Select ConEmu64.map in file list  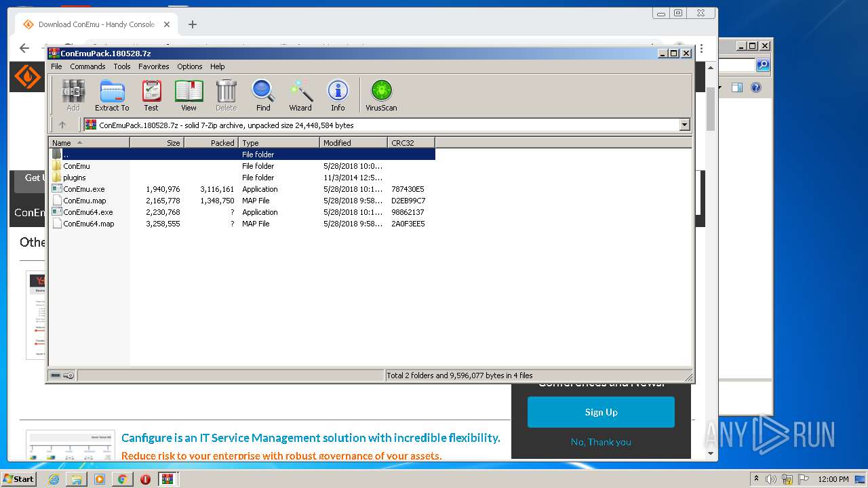point(242,224)
